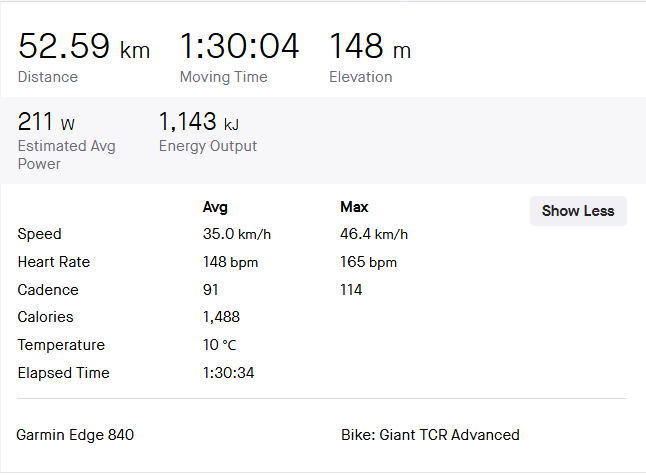The image size is (646, 475).
Task: Open the Garmin Edge 840 device link
Action: (x=75, y=435)
